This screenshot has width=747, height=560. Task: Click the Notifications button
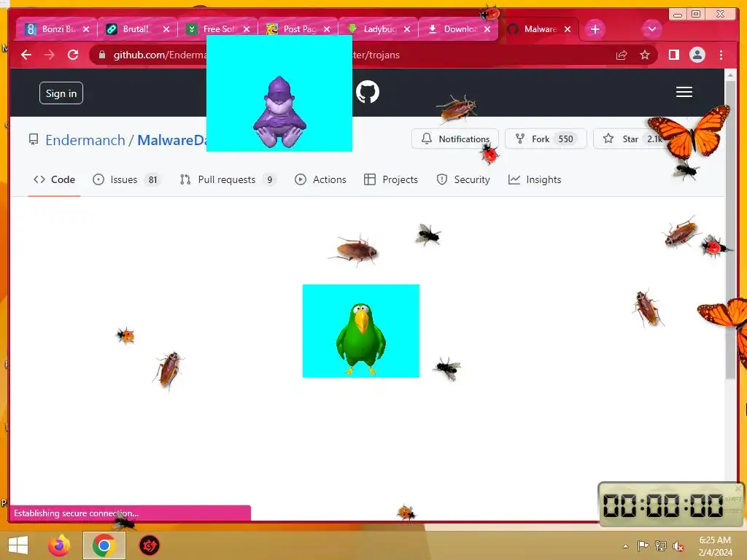[x=455, y=139]
